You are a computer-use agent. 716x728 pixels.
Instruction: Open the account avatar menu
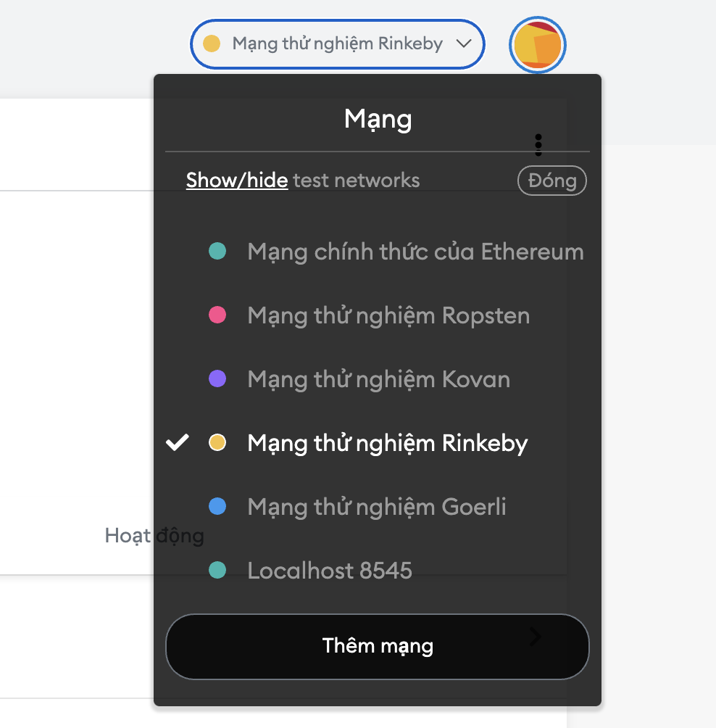point(537,45)
